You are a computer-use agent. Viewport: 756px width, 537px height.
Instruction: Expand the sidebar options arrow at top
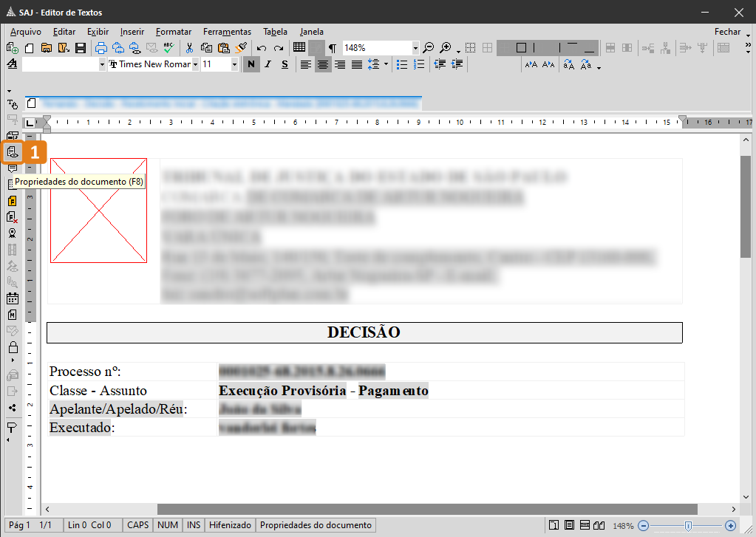pos(9,91)
